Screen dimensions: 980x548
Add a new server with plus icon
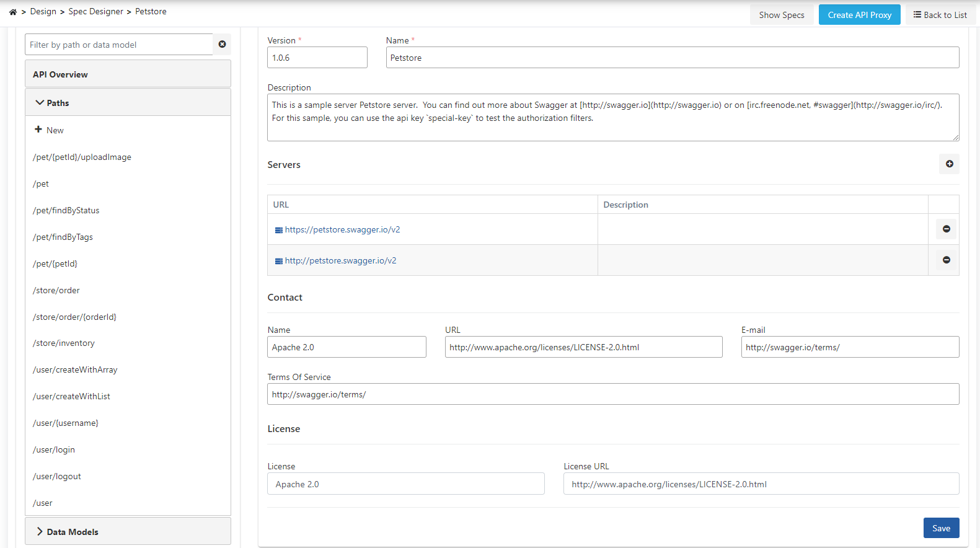point(949,164)
